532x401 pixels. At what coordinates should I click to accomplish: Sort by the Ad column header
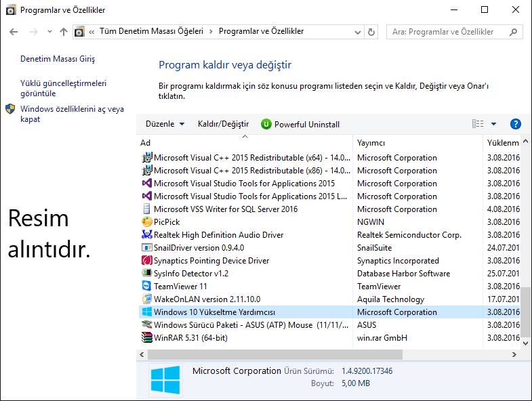click(245, 143)
